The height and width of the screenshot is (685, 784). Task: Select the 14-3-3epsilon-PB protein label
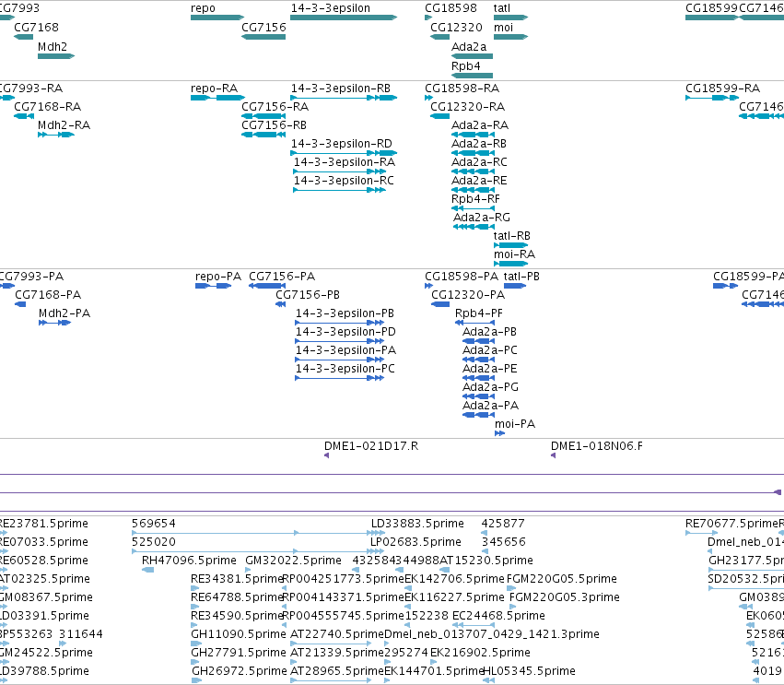click(x=345, y=313)
